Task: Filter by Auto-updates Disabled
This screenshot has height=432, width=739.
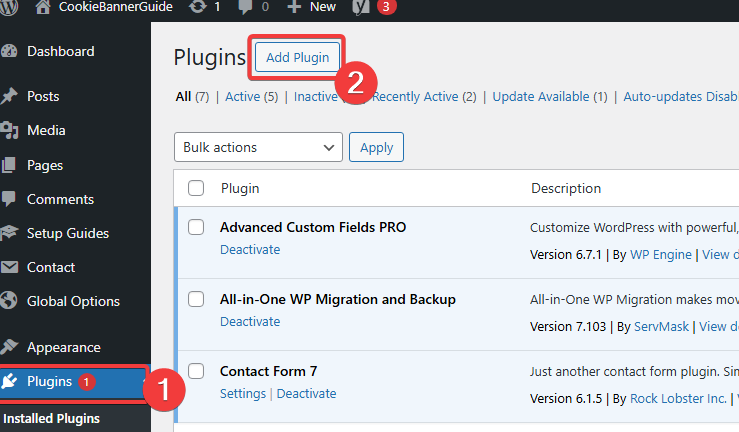Action: point(681,97)
